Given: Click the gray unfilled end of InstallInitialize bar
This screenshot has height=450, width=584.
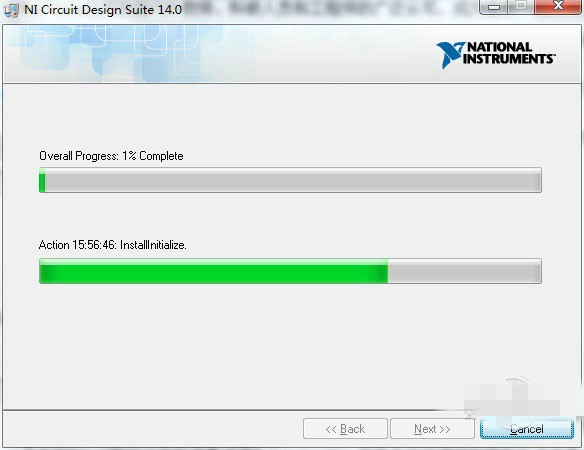Looking at the screenshot, I should (x=464, y=271).
